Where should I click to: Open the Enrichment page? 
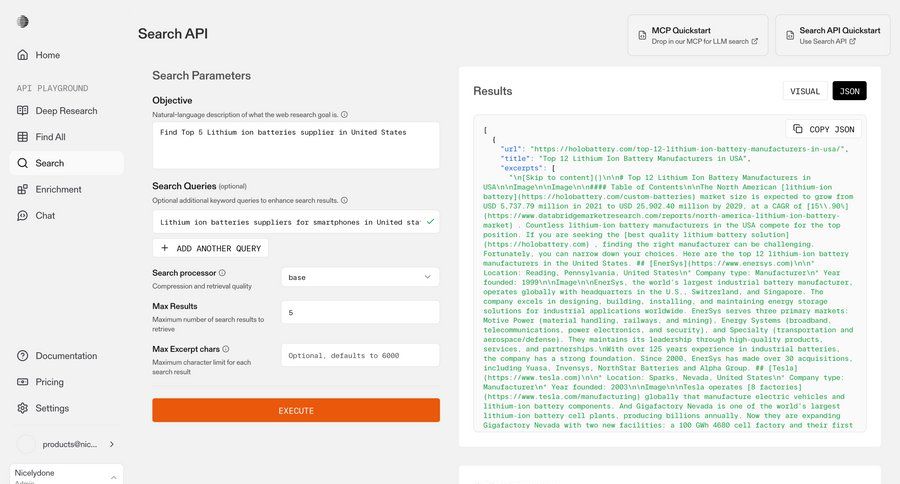[58, 189]
